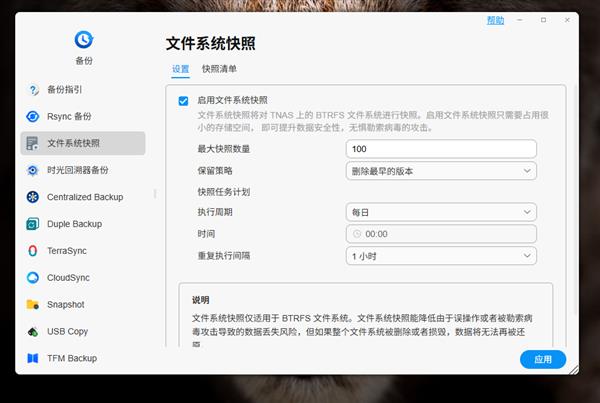The height and width of the screenshot is (403, 600).
Task: Open the Time Machine backup icon
Action: pyautogui.click(x=33, y=170)
